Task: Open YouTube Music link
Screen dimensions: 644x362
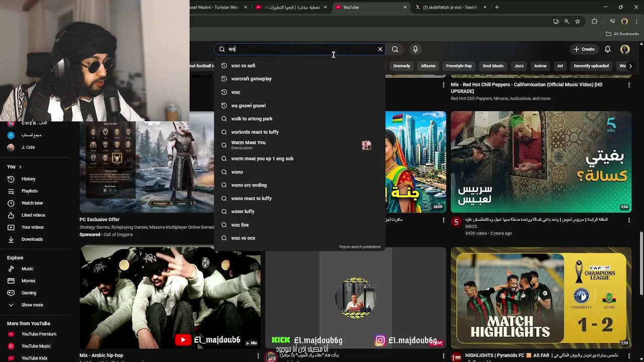Action: point(36,346)
